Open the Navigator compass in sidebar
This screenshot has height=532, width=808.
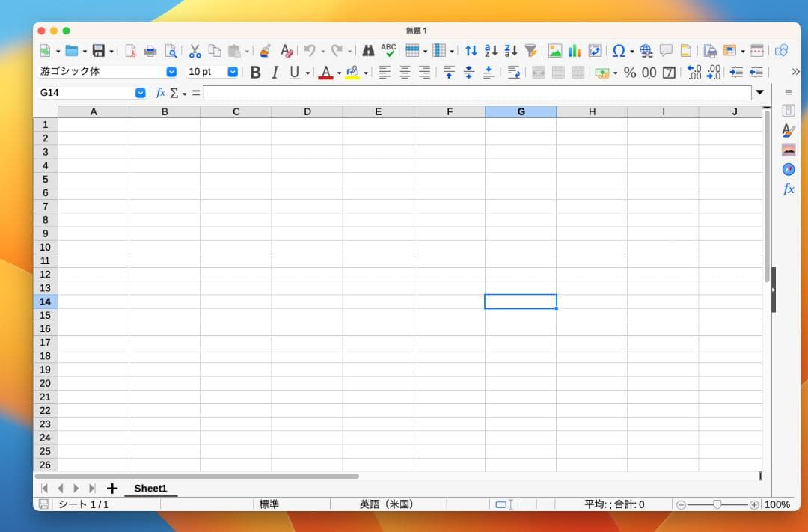(x=788, y=169)
